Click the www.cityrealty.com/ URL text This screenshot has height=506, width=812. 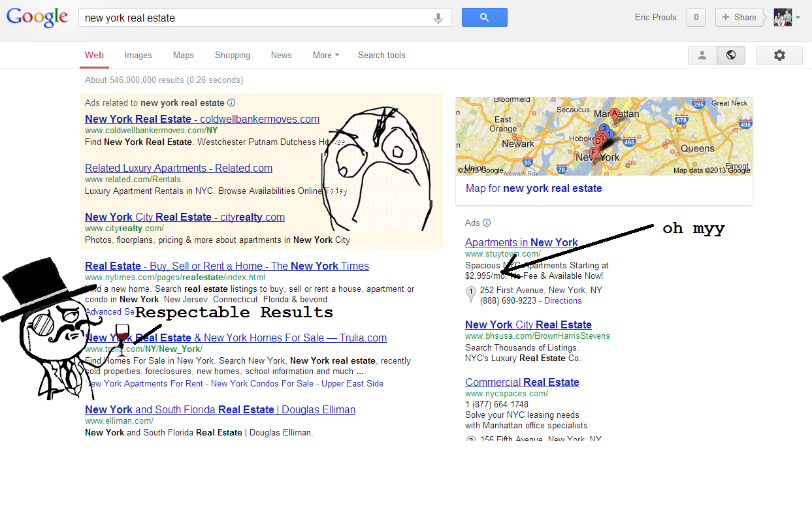124,229
